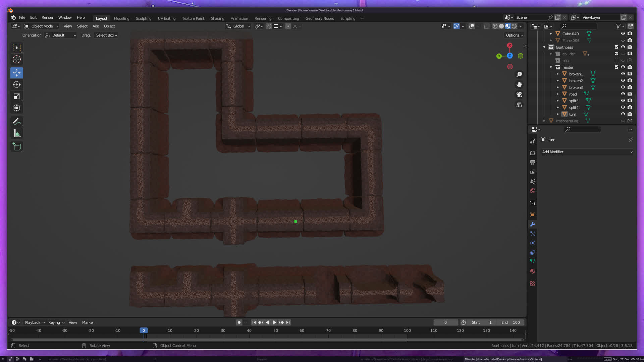Hide broken1 object with eye icon

(623, 74)
